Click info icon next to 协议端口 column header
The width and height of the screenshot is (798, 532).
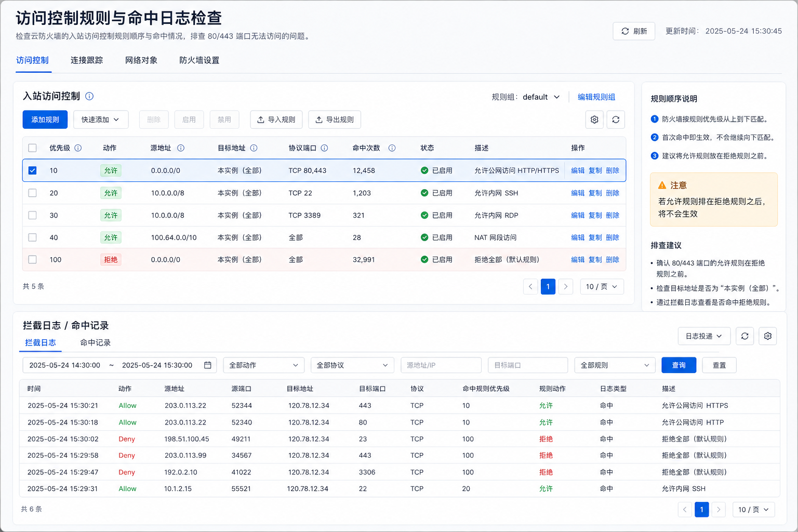324,148
